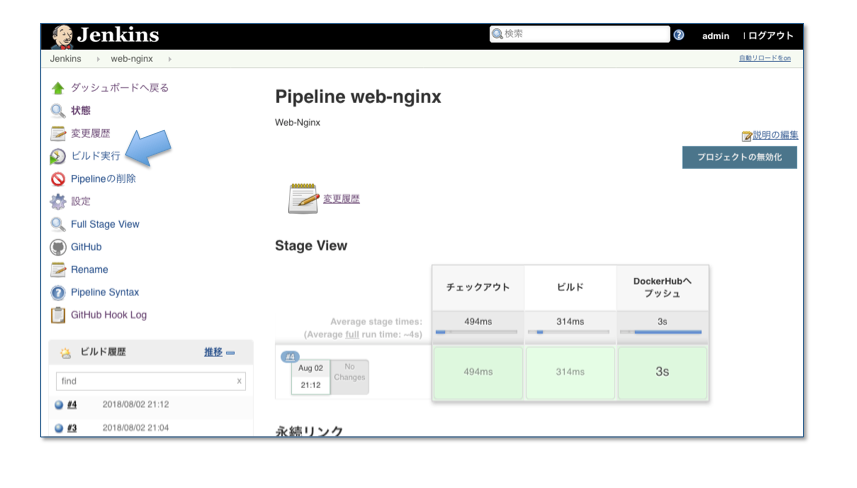Click the help icon beside Pipeline Syntax
The image size is (857, 488).
click(57, 292)
